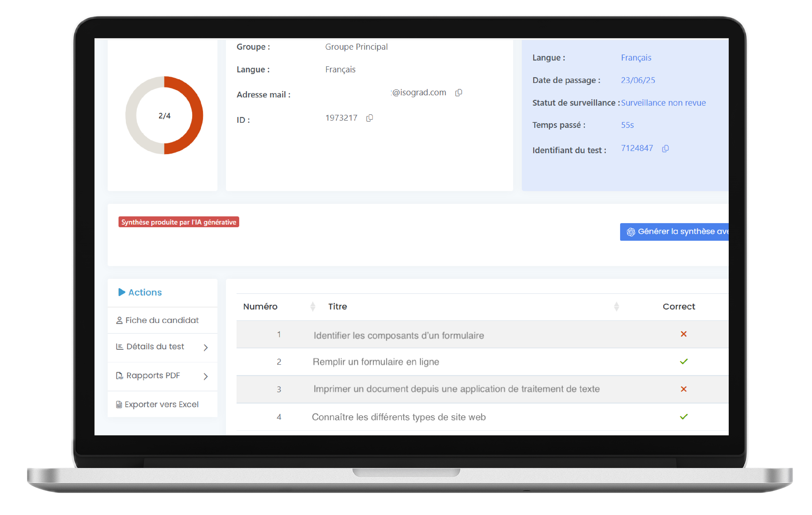The width and height of the screenshot is (812, 515).
Task: Click the play triangle next to Actions
Action: pyautogui.click(x=121, y=292)
